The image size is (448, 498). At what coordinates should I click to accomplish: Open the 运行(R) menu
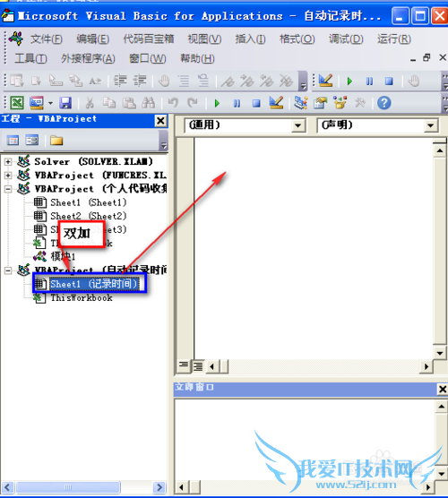pyautogui.click(x=394, y=39)
